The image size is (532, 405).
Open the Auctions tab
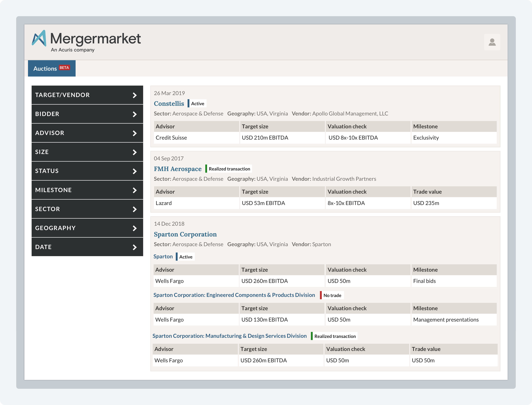tap(45, 69)
